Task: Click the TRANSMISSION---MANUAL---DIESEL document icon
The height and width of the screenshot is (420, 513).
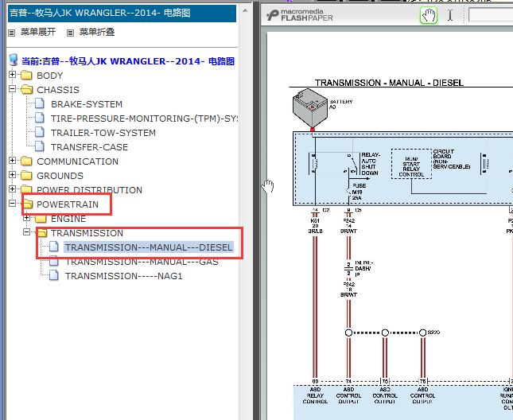Action: pos(54,247)
